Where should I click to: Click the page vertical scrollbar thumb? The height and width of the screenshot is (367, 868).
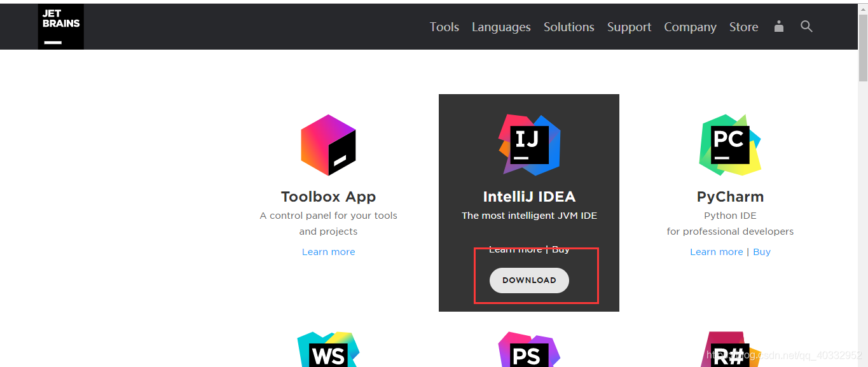[863, 48]
